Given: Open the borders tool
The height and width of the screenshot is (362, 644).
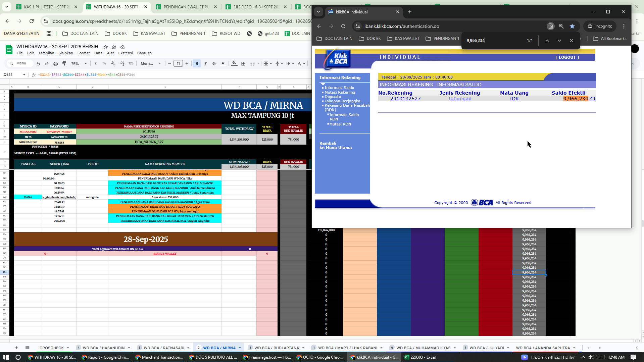Looking at the screenshot, I should (243, 63).
